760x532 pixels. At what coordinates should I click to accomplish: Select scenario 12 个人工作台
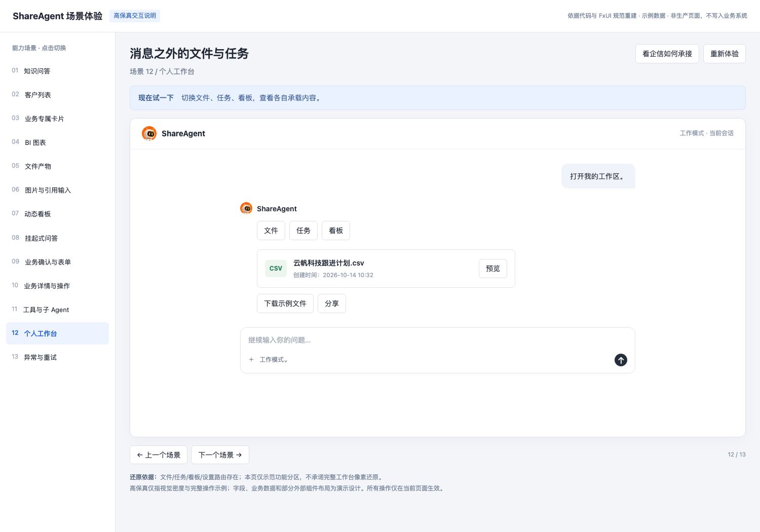(57, 333)
